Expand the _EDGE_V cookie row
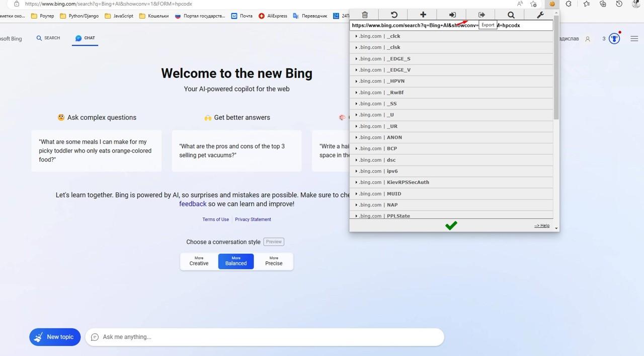Image resolution: width=644 pixels, height=356 pixels. tap(451, 70)
